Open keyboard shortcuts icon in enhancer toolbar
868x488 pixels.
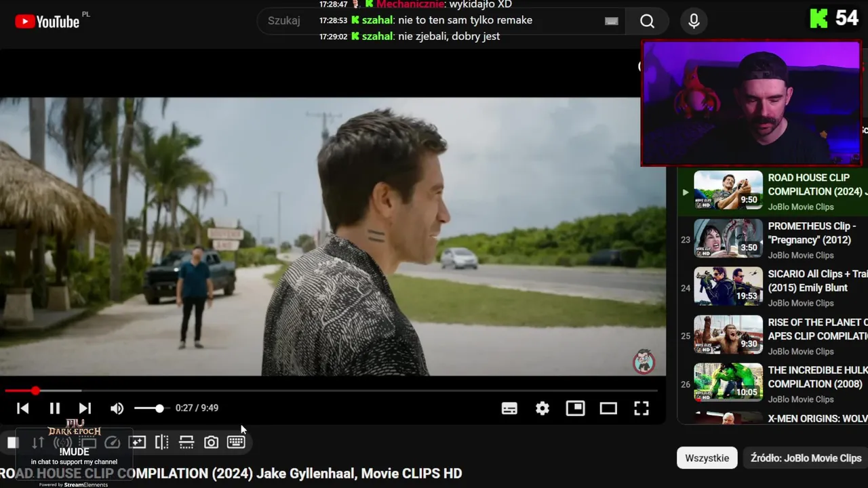(236, 443)
